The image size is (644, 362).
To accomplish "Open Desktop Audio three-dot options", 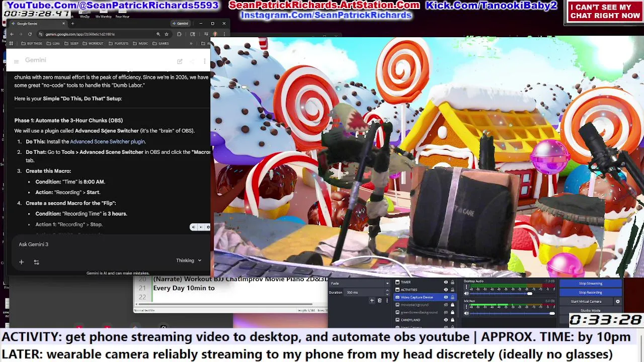I will click(466, 287).
